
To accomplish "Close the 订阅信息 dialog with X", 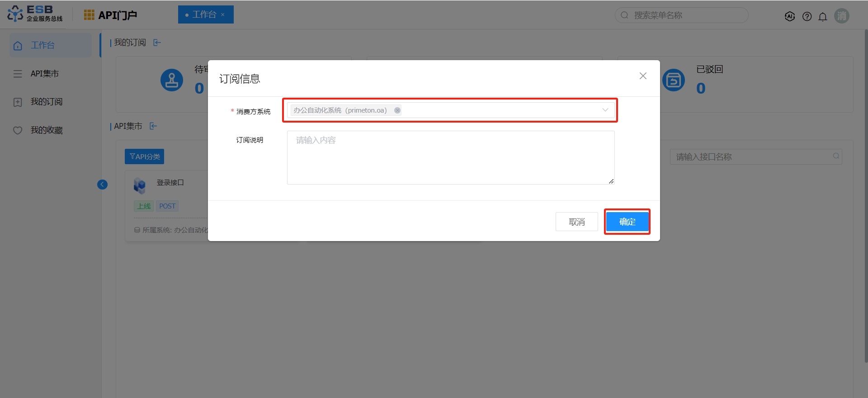I will coord(643,76).
